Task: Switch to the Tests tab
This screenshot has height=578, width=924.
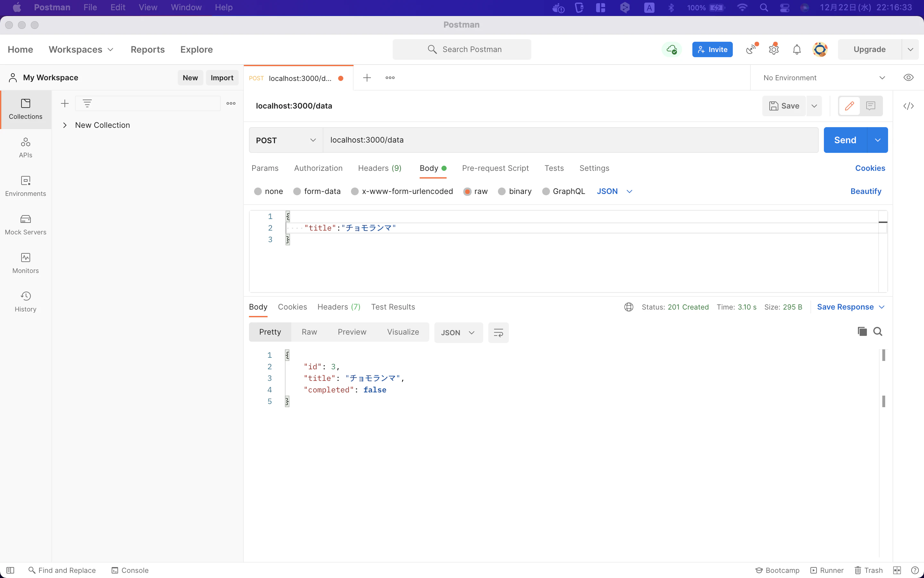Action: [554, 168]
